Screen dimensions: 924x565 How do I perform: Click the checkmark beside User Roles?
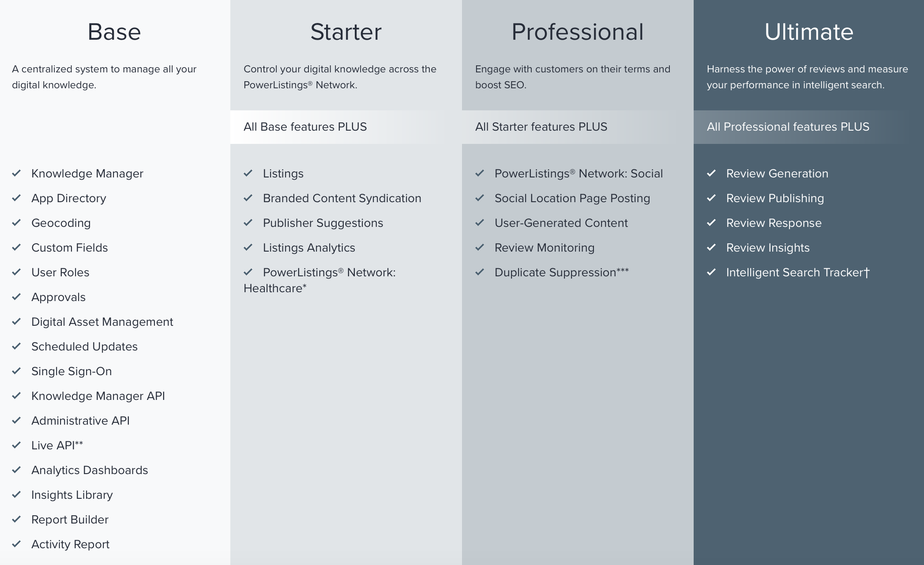click(16, 272)
